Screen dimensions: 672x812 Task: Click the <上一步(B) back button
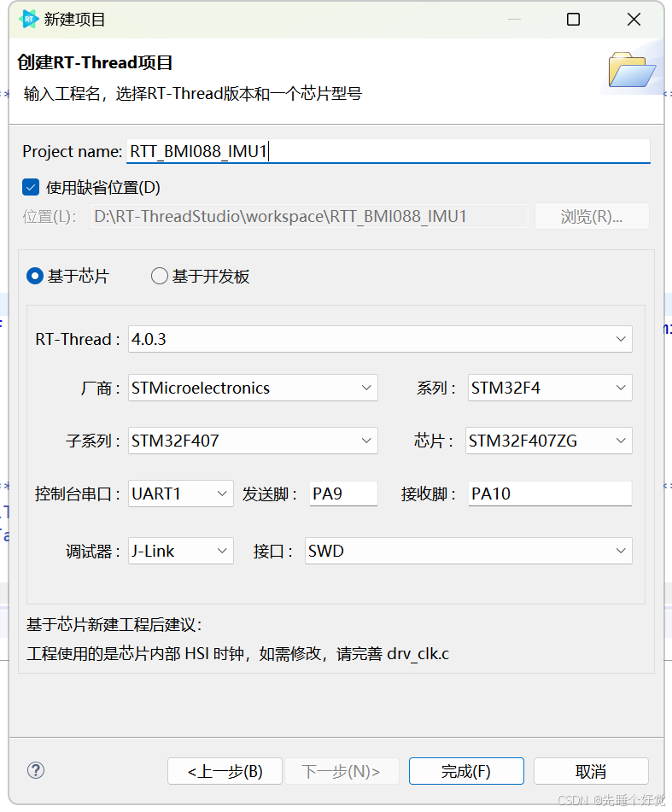coord(225,771)
